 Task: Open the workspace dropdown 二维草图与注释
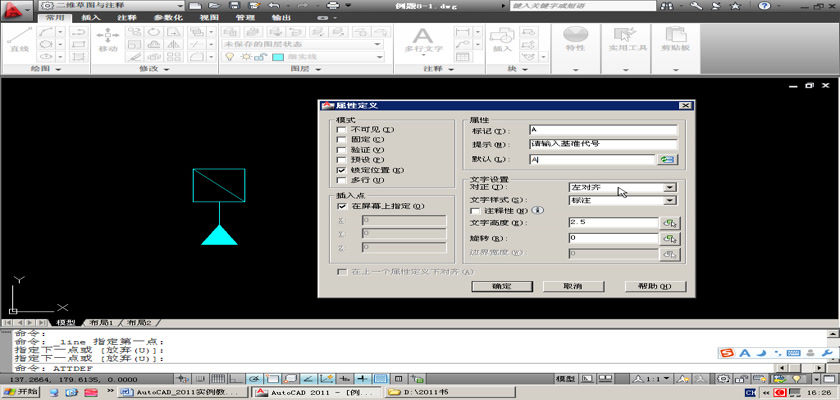click(111, 5)
